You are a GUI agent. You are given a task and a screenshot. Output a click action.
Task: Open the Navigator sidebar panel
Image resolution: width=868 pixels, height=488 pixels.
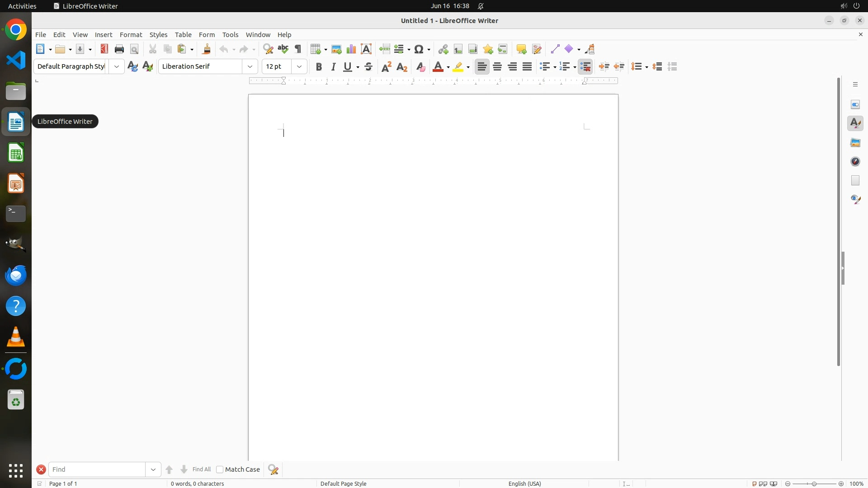coord(855,162)
